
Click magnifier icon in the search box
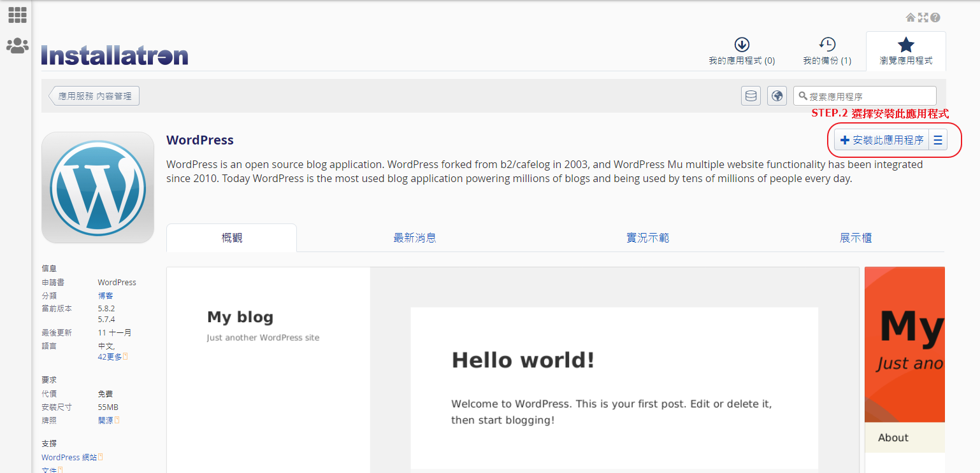[803, 96]
